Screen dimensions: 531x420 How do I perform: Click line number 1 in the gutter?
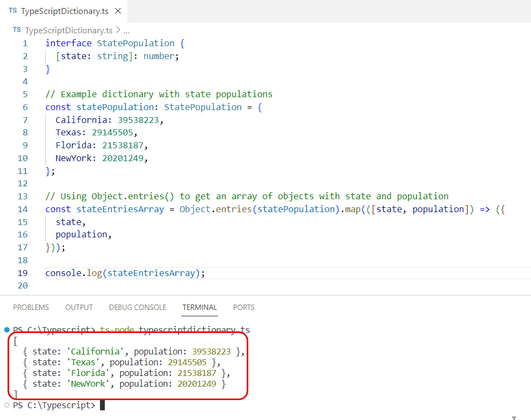25,44
